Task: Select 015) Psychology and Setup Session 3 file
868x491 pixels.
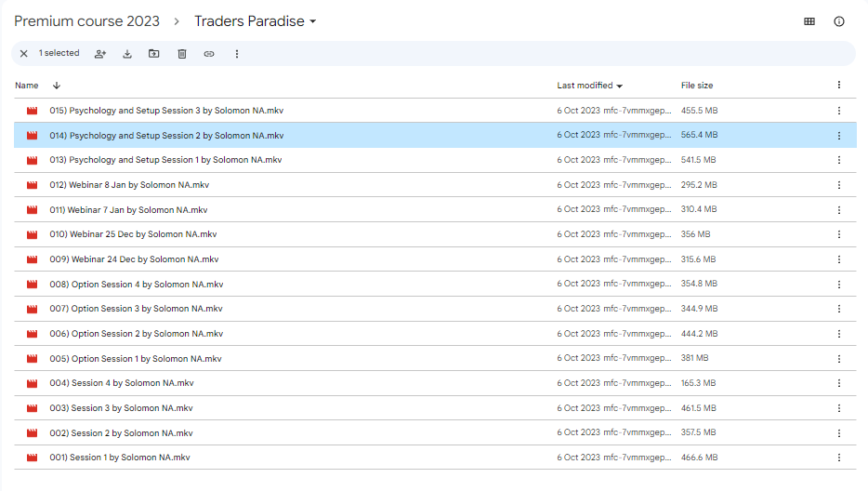Action: (x=435, y=111)
